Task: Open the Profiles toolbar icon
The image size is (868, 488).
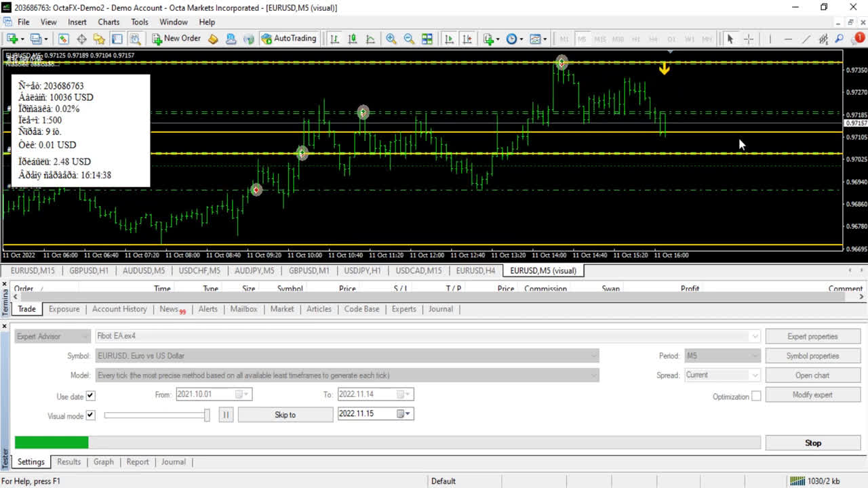Action: point(37,39)
